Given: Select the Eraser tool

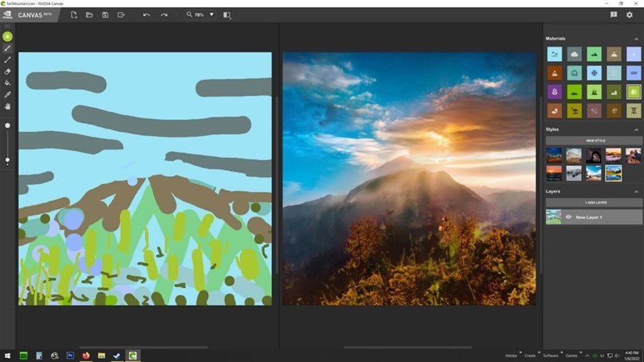Looking at the screenshot, I should tap(8, 71).
